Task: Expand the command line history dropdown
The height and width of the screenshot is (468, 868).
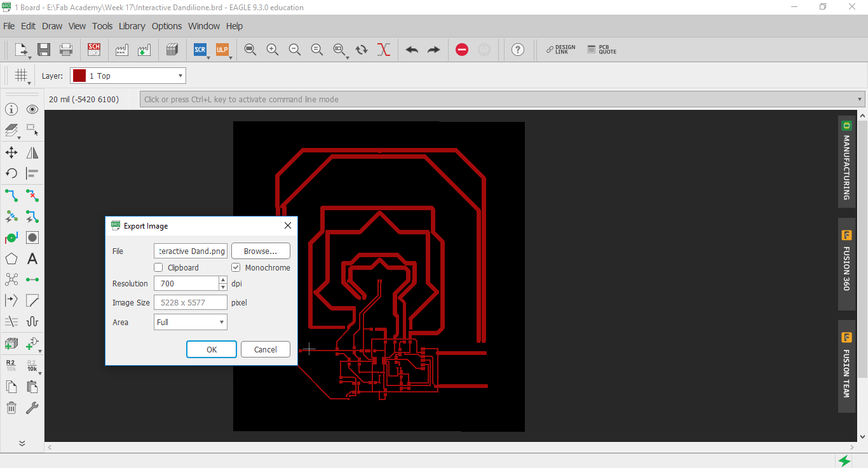Action: click(860, 100)
